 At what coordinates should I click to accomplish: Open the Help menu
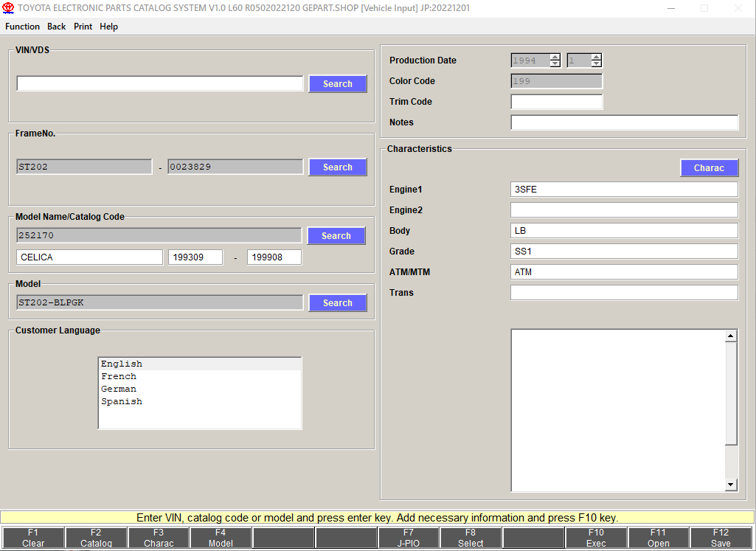click(x=109, y=27)
